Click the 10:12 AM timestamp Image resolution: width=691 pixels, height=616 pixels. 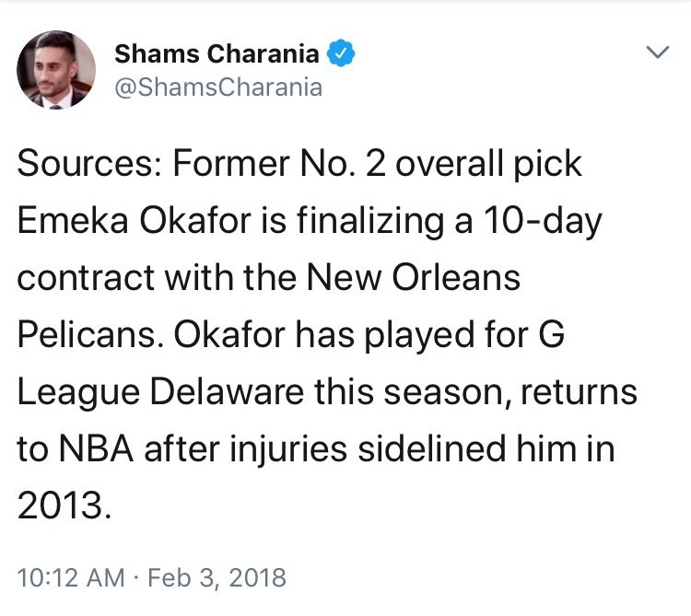click(x=71, y=577)
